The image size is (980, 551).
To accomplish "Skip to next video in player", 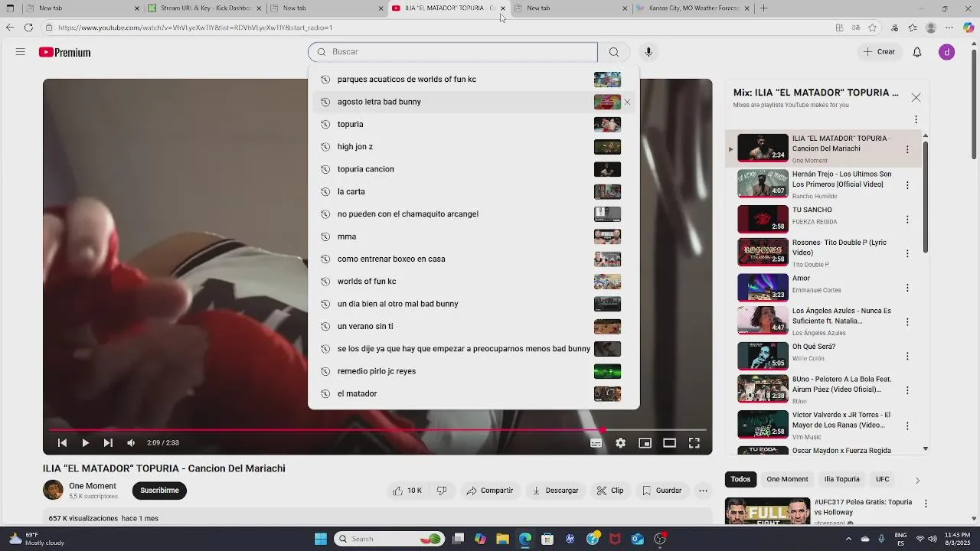I will (x=108, y=443).
